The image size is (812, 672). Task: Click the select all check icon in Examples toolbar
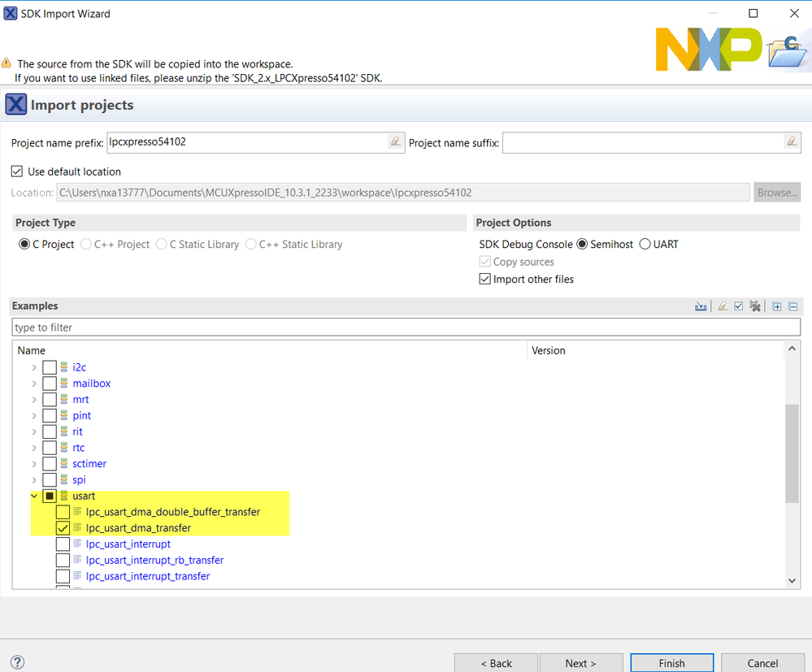(739, 306)
